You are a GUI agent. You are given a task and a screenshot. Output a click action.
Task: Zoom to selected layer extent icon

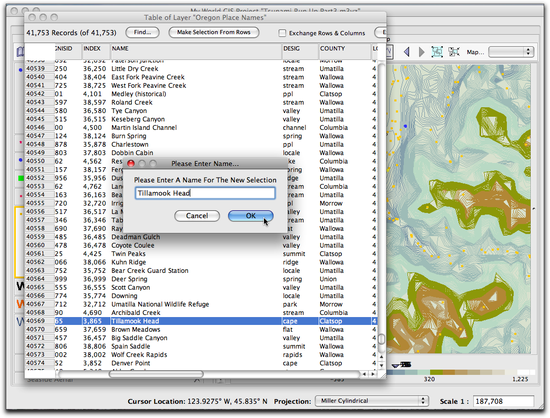pyautogui.click(x=454, y=52)
